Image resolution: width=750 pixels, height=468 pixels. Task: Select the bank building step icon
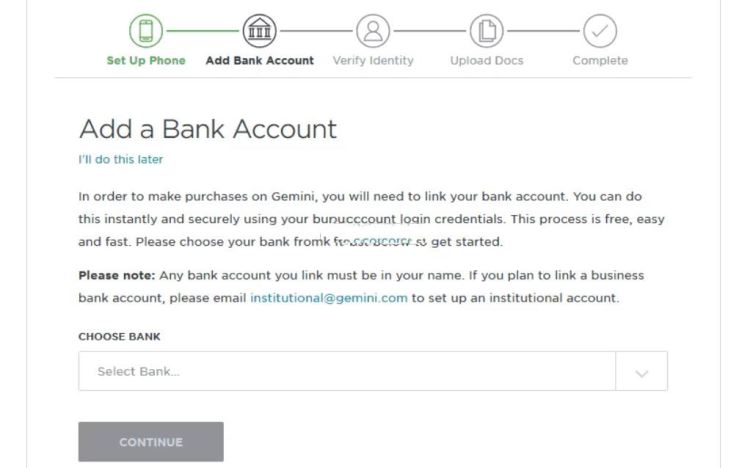pyautogui.click(x=259, y=31)
